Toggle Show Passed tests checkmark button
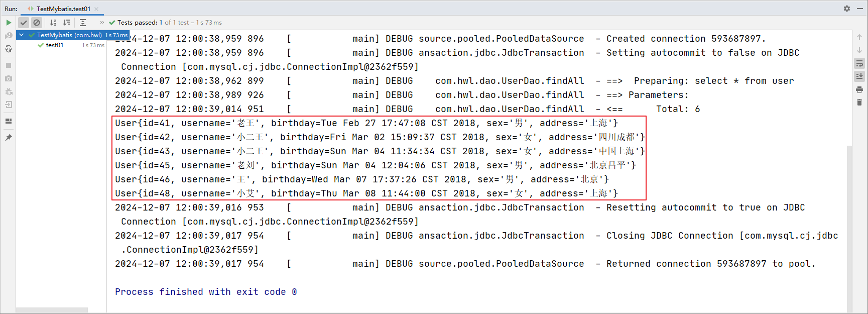The width and height of the screenshot is (868, 314). pyautogui.click(x=24, y=23)
